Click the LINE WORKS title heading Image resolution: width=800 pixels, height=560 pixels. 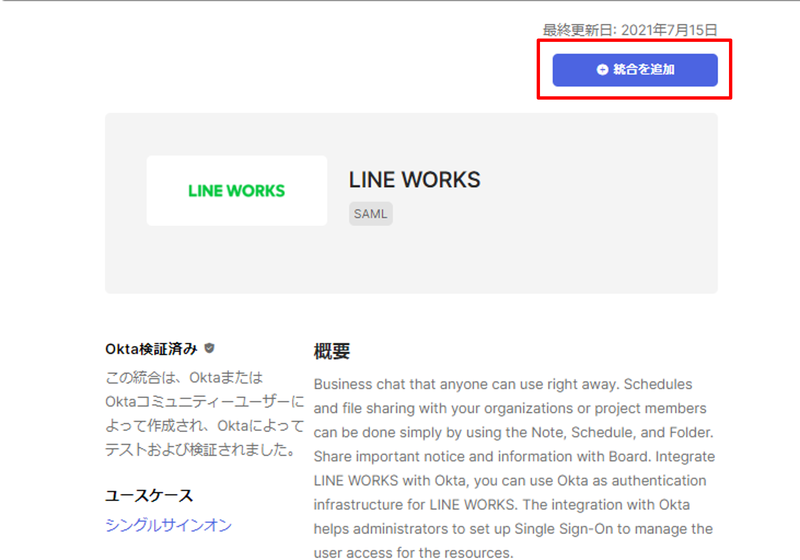click(414, 180)
